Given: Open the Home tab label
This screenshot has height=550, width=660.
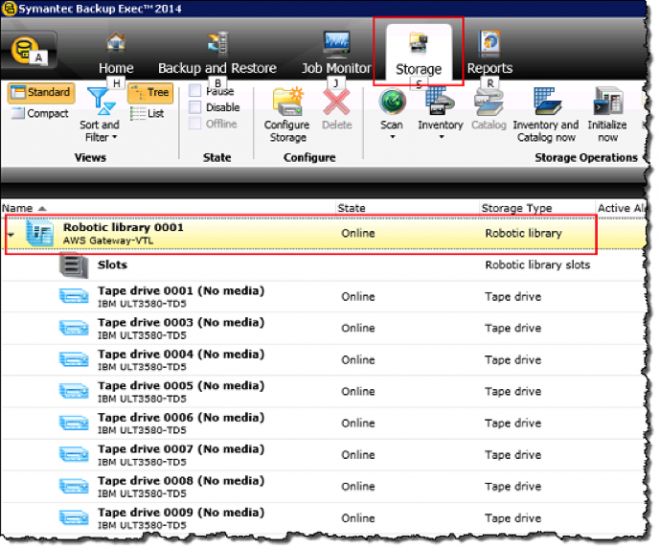Looking at the screenshot, I should pyautogui.click(x=116, y=68).
